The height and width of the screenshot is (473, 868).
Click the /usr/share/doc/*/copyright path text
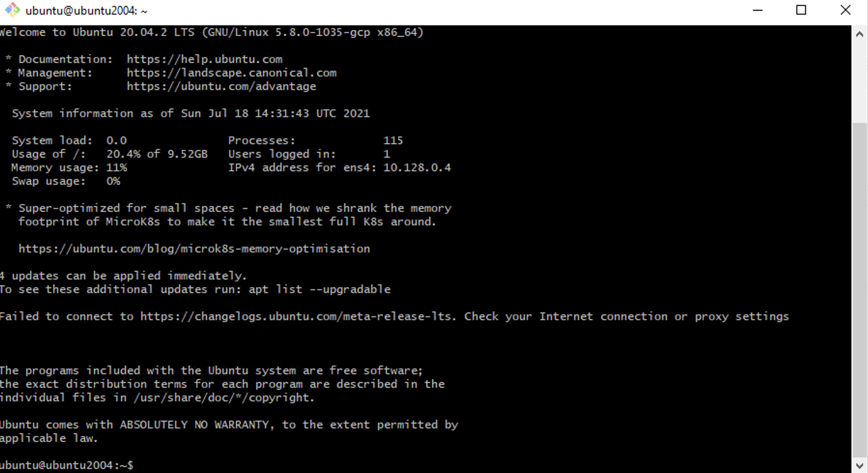tap(224, 398)
